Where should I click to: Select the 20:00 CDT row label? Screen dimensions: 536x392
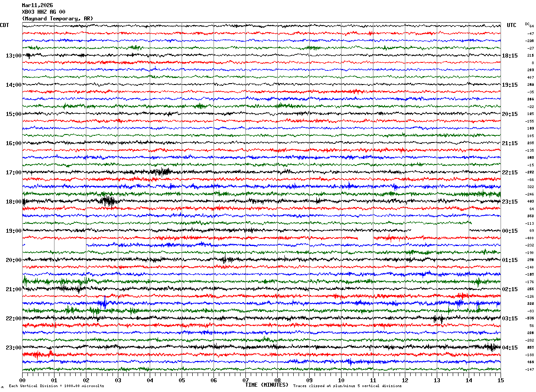click(x=13, y=260)
